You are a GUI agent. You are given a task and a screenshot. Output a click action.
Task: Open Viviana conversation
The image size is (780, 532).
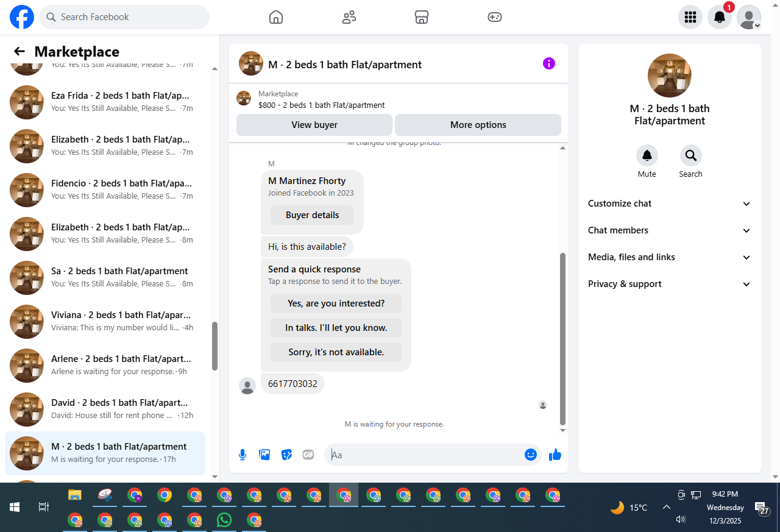pyautogui.click(x=105, y=322)
